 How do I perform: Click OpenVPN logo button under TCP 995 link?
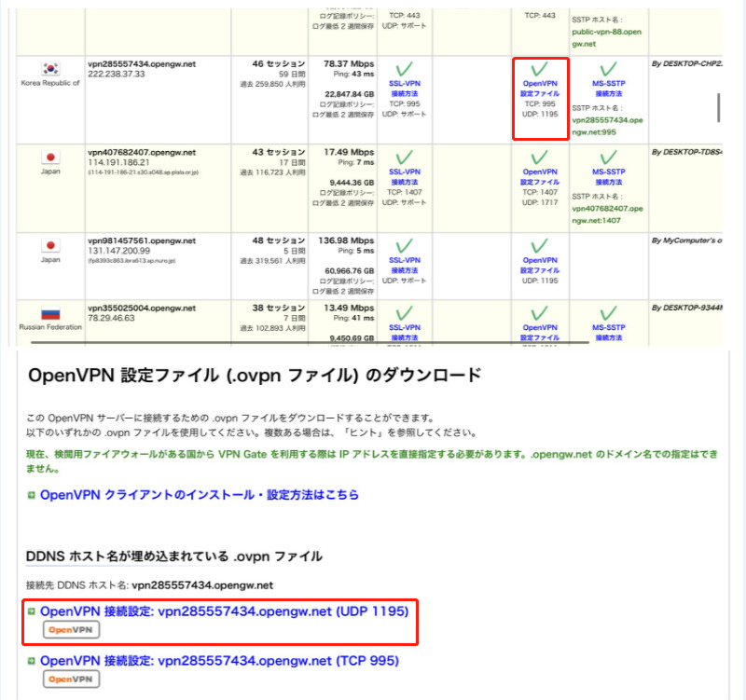click(72, 679)
